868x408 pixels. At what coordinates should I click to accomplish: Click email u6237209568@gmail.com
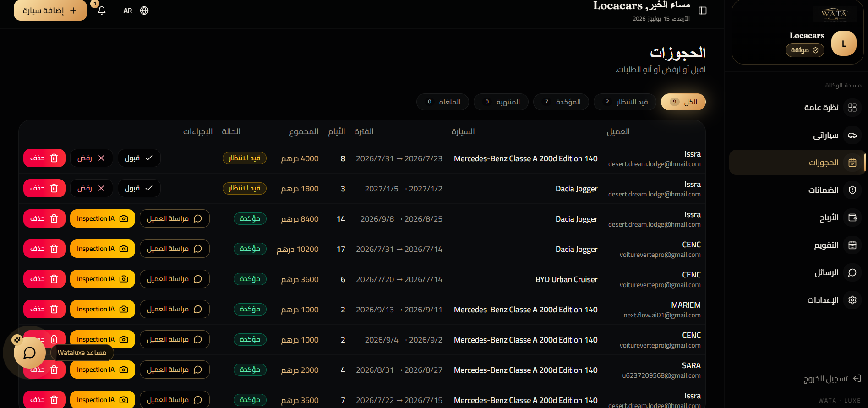[661, 375]
